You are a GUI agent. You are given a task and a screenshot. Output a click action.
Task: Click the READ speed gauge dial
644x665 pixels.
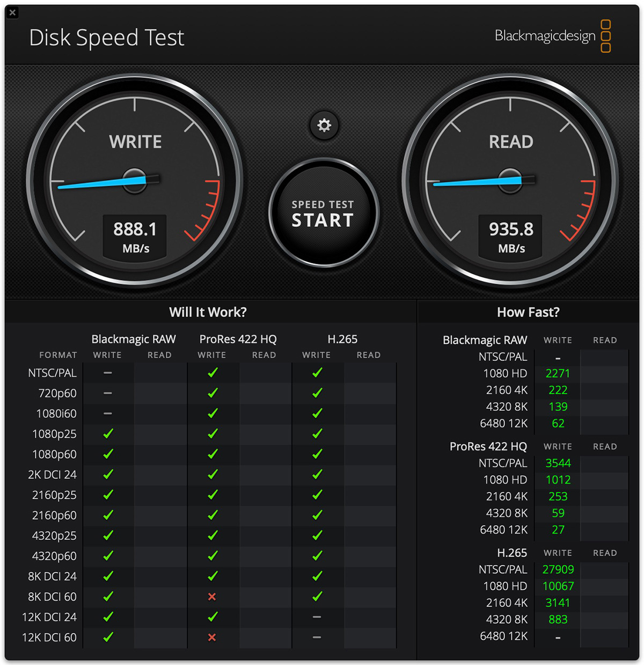(x=510, y=180)
